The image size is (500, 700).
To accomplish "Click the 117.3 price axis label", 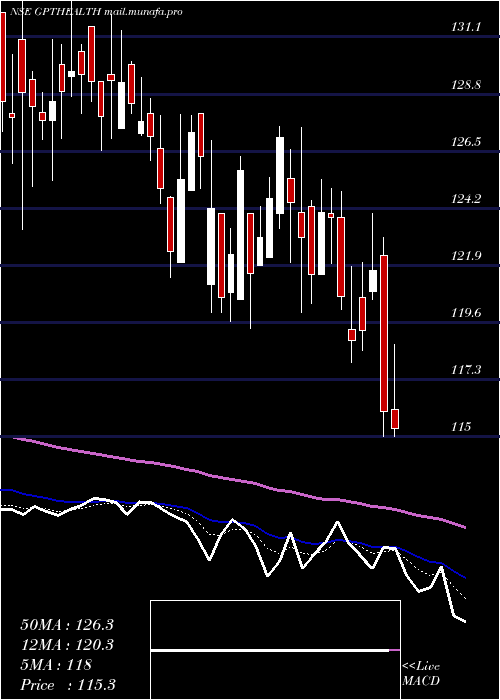I will coord(466,370).
